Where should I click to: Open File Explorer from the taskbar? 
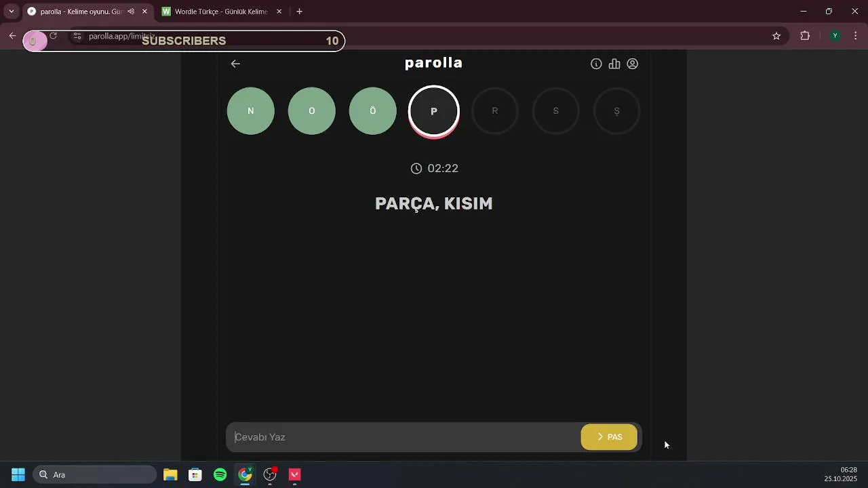pos(170,474)
